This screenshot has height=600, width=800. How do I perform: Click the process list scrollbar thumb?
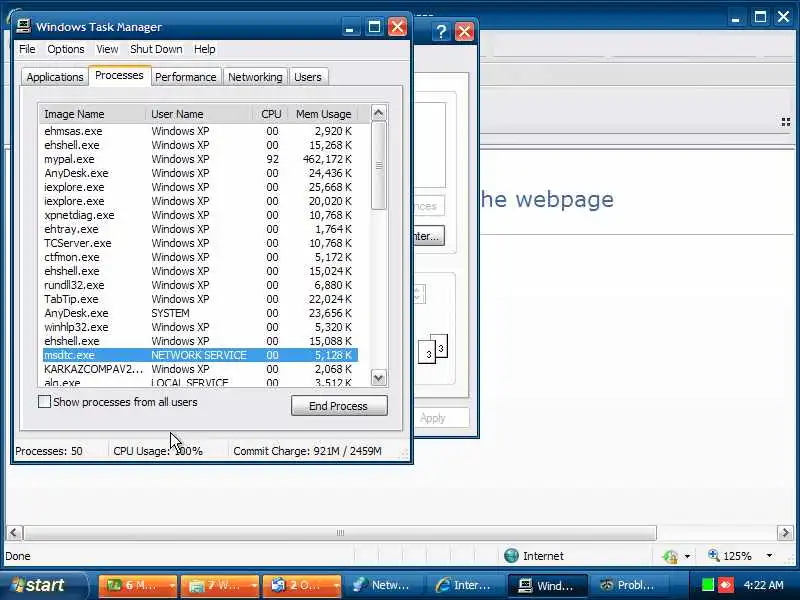(379, 165)
